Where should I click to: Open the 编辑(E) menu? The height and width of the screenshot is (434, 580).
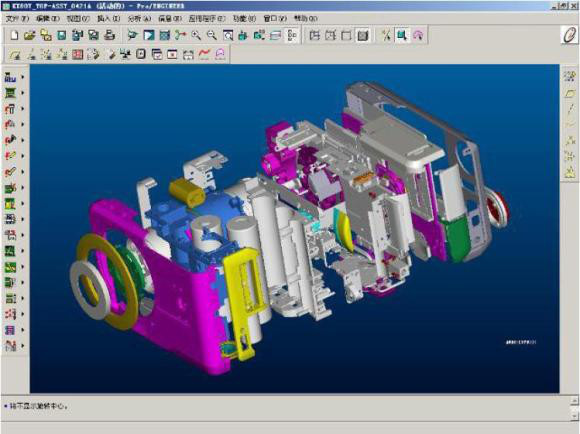click(48, 18)
